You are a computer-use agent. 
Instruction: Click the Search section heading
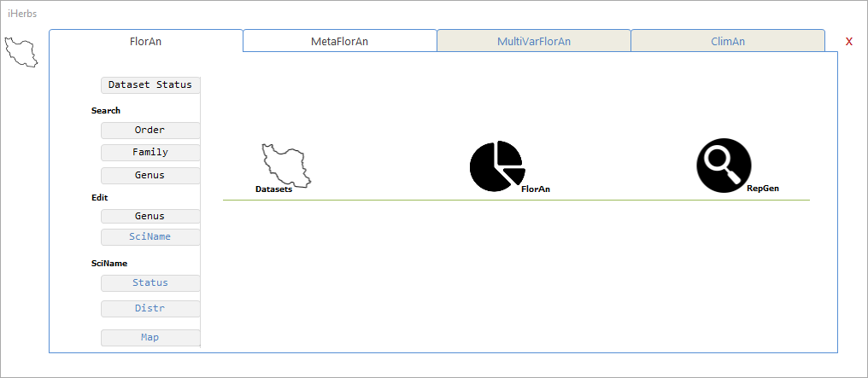(x=106, y=111)
